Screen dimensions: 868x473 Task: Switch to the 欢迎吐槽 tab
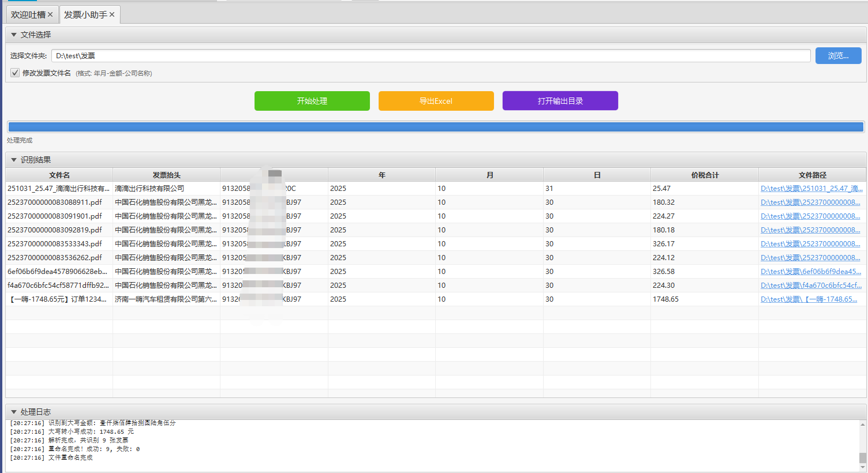click(28, 14)
